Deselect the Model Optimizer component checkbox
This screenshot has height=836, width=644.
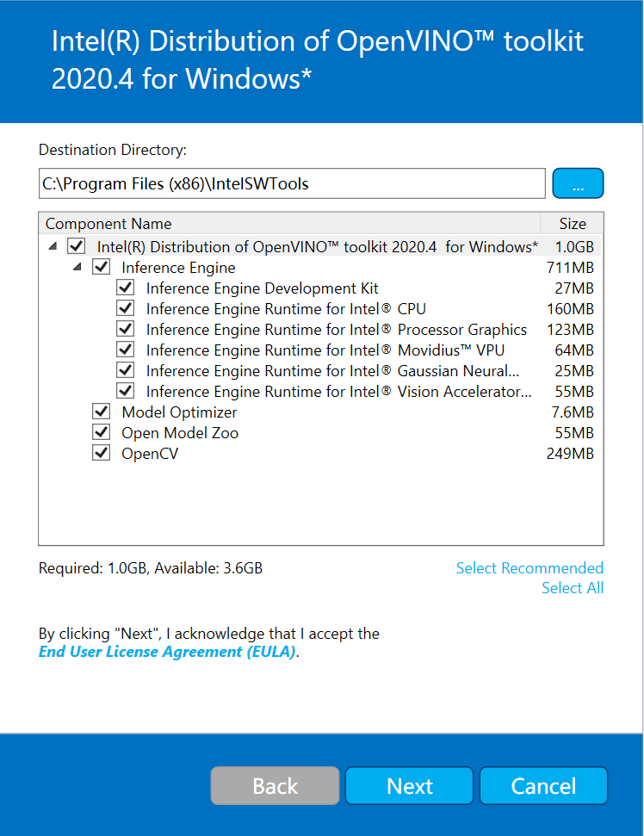pyautogui.click(x=102, y=412)
